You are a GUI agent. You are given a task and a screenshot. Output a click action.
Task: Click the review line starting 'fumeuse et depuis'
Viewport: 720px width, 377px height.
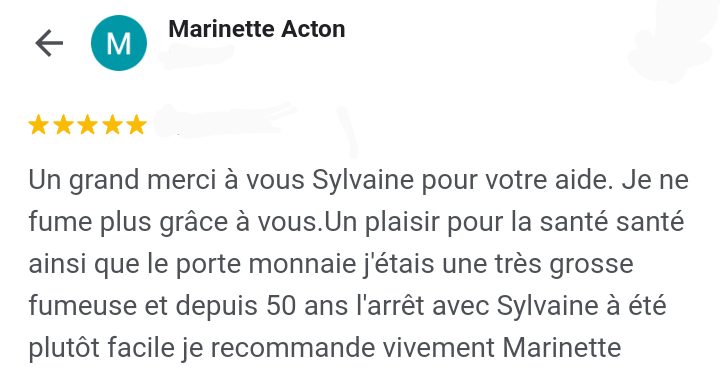347,306
